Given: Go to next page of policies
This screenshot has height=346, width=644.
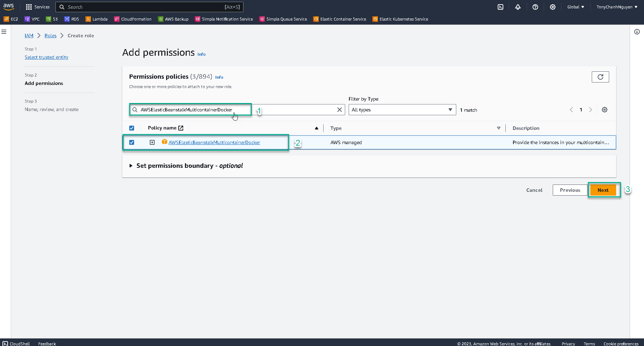Looking at the screenshot, I should 590,110.
